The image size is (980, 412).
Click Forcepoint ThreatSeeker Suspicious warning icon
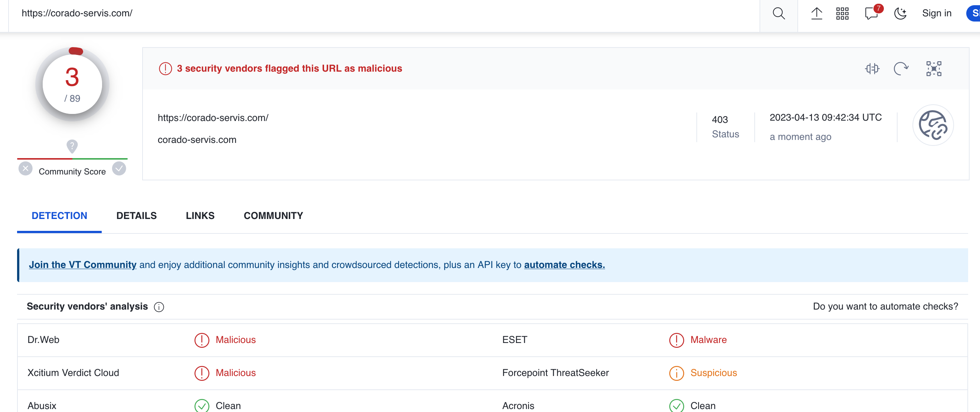[676, 373]
